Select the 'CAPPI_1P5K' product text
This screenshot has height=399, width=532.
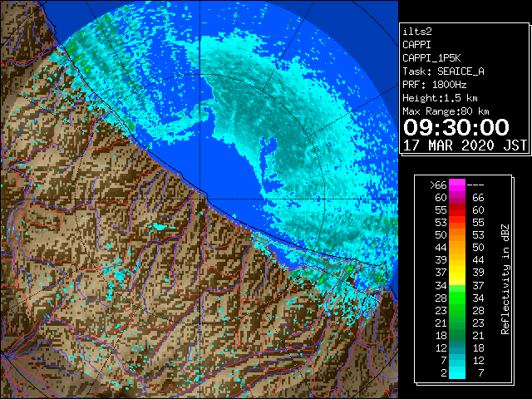431,58
